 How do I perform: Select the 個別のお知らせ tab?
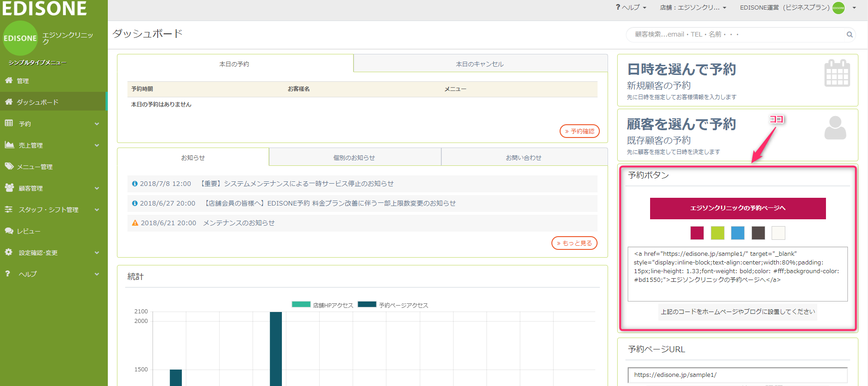[x=355, y=158]
